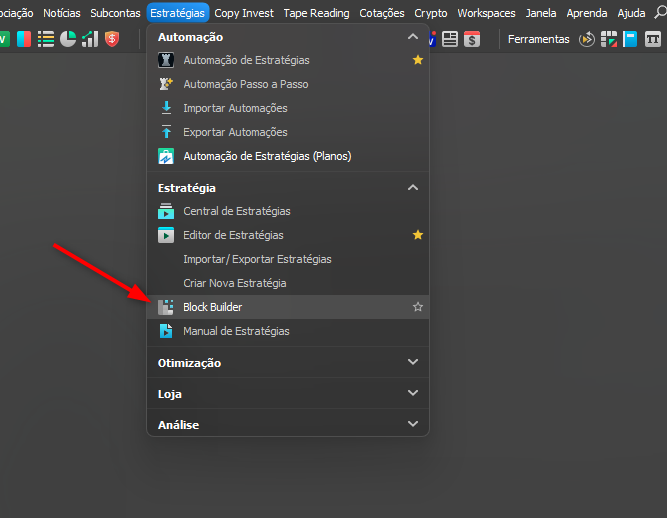Open Central de Estratégias entry

pyautogui.click(x=288, y=211)
